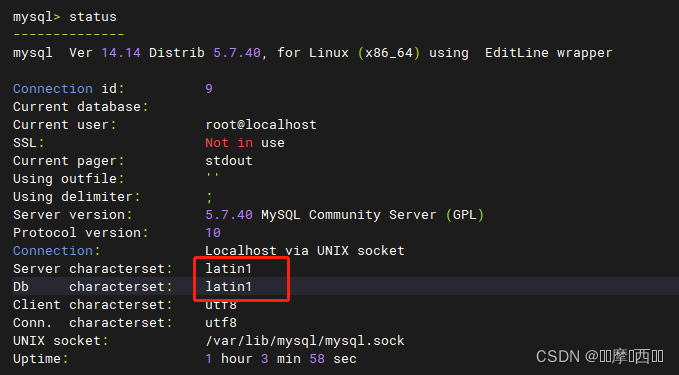Select the 'stdout' pager value
The width and height of the screenshot is (679, 375).
[229, 161]
